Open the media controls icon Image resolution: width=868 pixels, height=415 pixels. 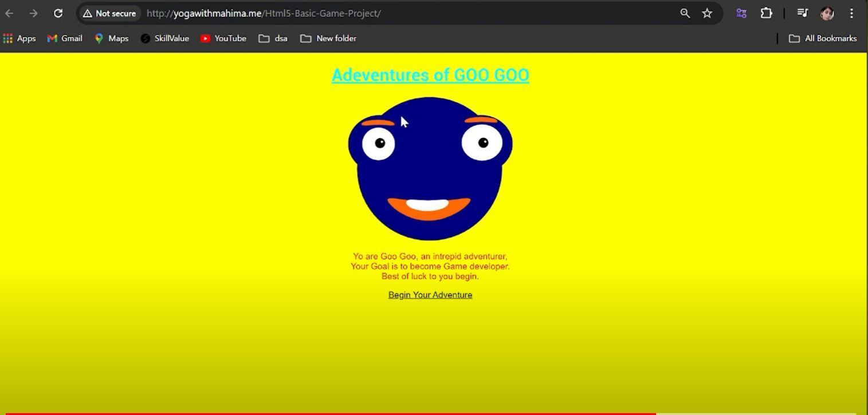click(x=802, y=13)
